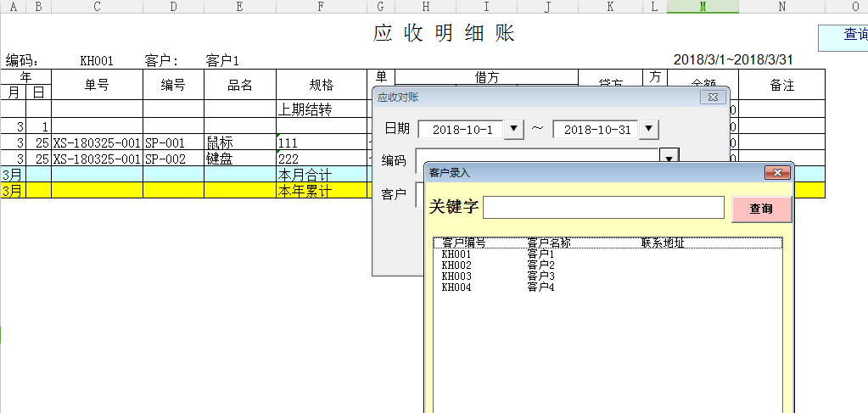Close the 应收对账 dialog
Viewport: 868px width, 413px height.
(x=713, y=98)
